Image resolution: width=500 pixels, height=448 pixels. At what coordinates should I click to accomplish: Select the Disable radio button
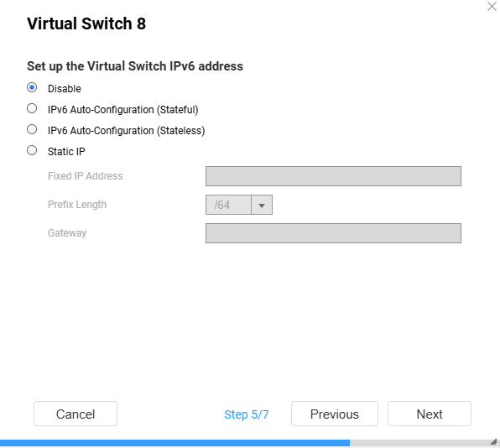[x=32, y=87]
